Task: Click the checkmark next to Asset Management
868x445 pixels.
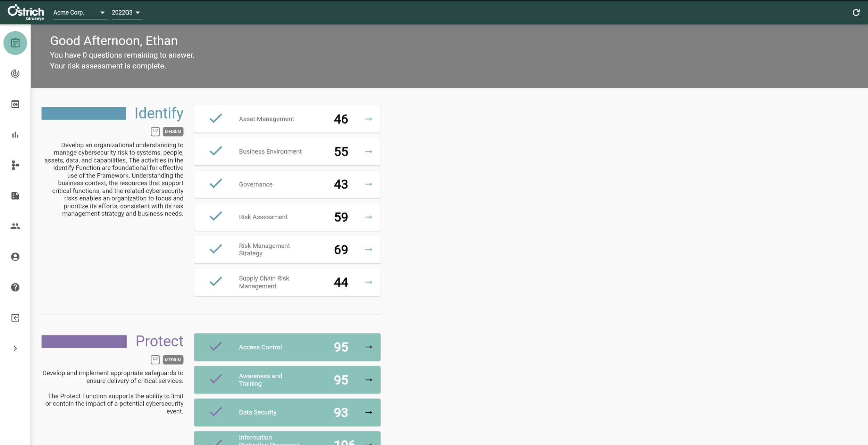Action: pos(215,118)
